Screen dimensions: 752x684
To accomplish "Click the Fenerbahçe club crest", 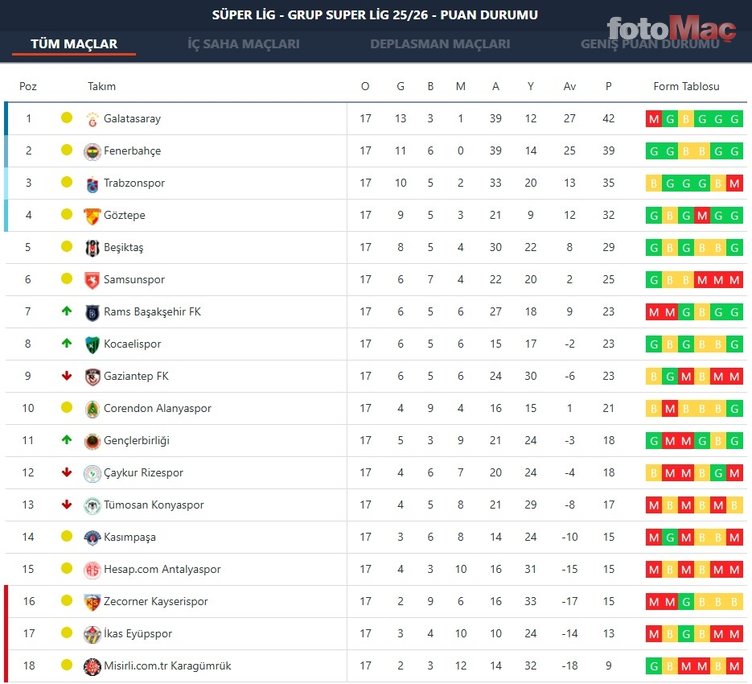I will pyautogui.click(x=93, y=151).
